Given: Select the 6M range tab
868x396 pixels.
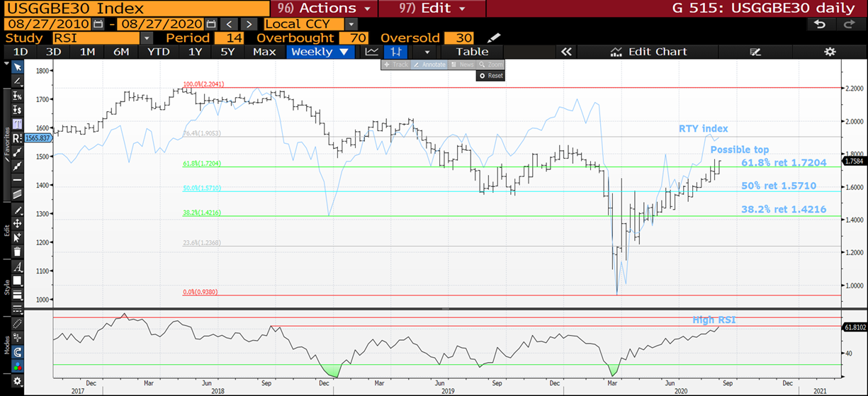Looking at the screenshot, I should 121,52.
